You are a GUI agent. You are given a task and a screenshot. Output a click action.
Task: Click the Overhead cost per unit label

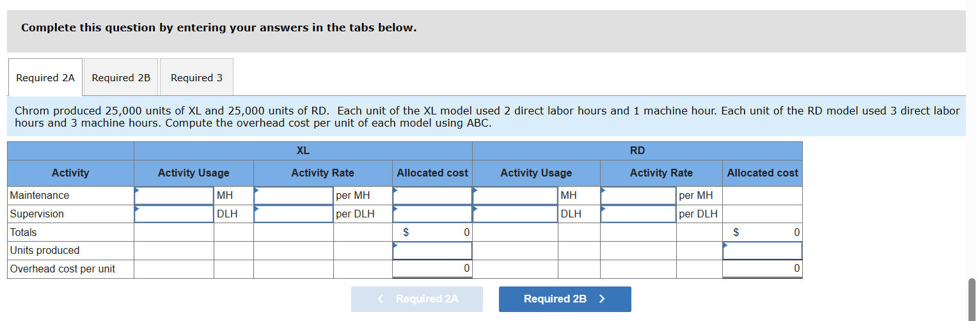coord(63,269)
